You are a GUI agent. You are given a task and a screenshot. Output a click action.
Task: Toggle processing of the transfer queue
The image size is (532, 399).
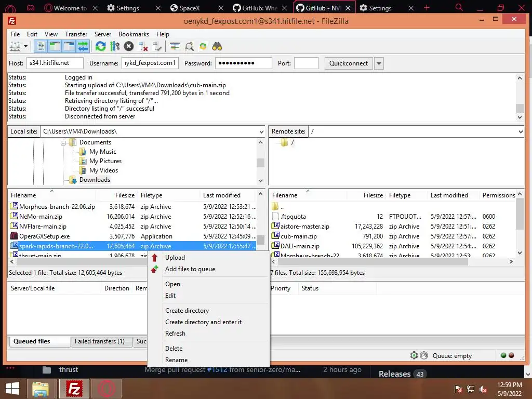click(x=115, y=46)
